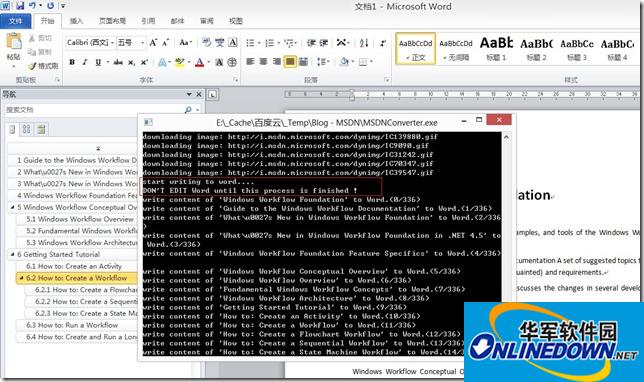Image resolution: width=644 pixels, height=382 pixels.
Task: Collapse the '5 Windows Workflow Conceptual' heading
Action: click(x=13, y=207)
